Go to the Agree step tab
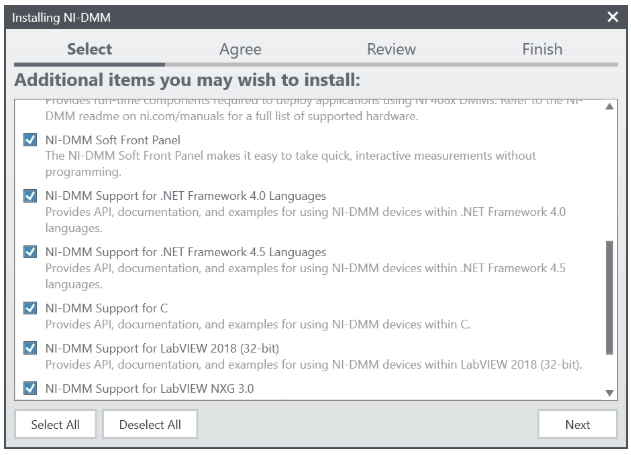This screenshot has height=455, width=631. [x=240, y=49]
